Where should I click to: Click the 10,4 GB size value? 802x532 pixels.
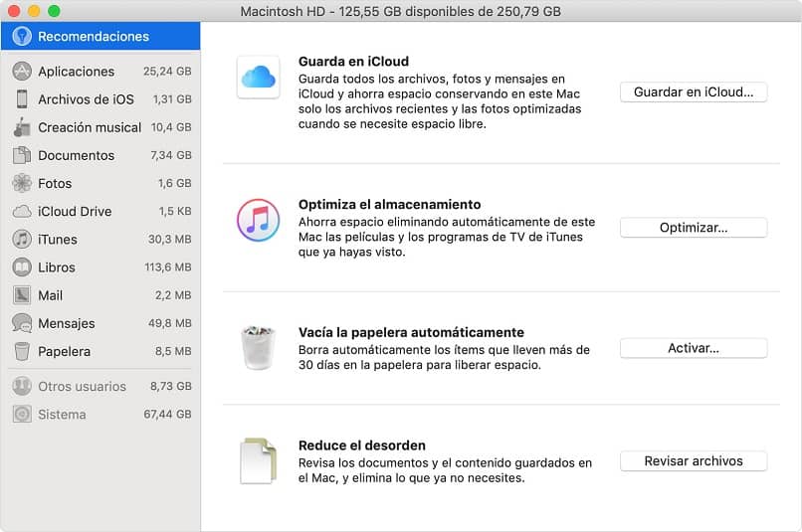point(171,127)
